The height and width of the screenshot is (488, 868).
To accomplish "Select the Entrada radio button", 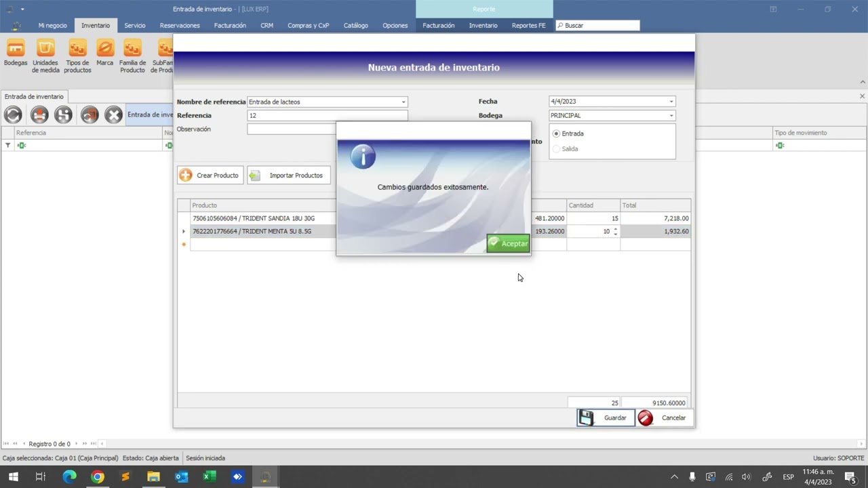I will (x=556, y=134).
